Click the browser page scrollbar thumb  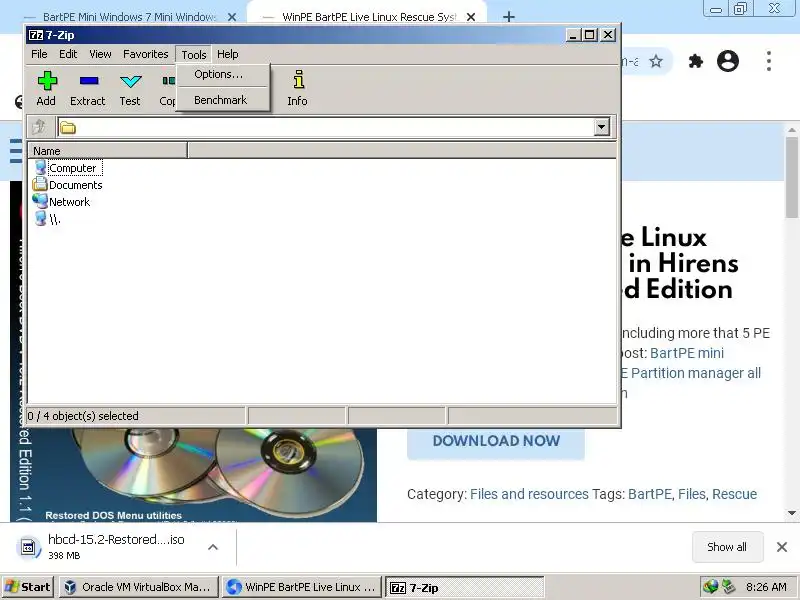[x=792, y=177]
